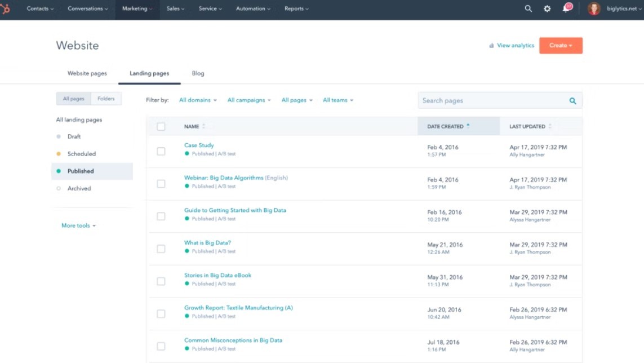Open the Stories in Big Data eBook link
Image resolution: width=644 pixels, height=363 pixels.
point(217,275)
